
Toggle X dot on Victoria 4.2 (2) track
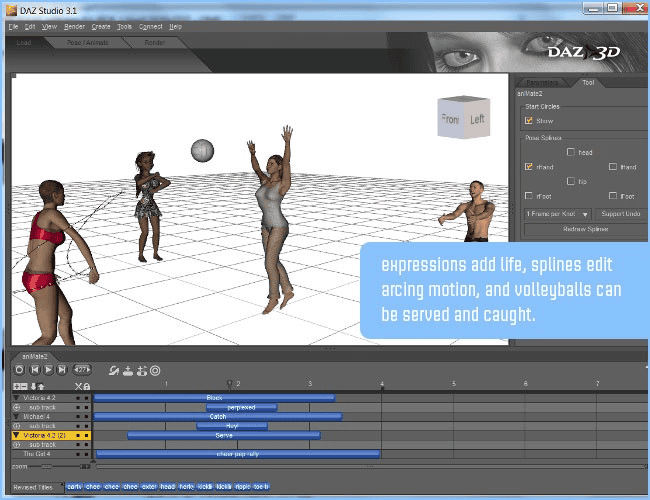click(x=78, y=435)
